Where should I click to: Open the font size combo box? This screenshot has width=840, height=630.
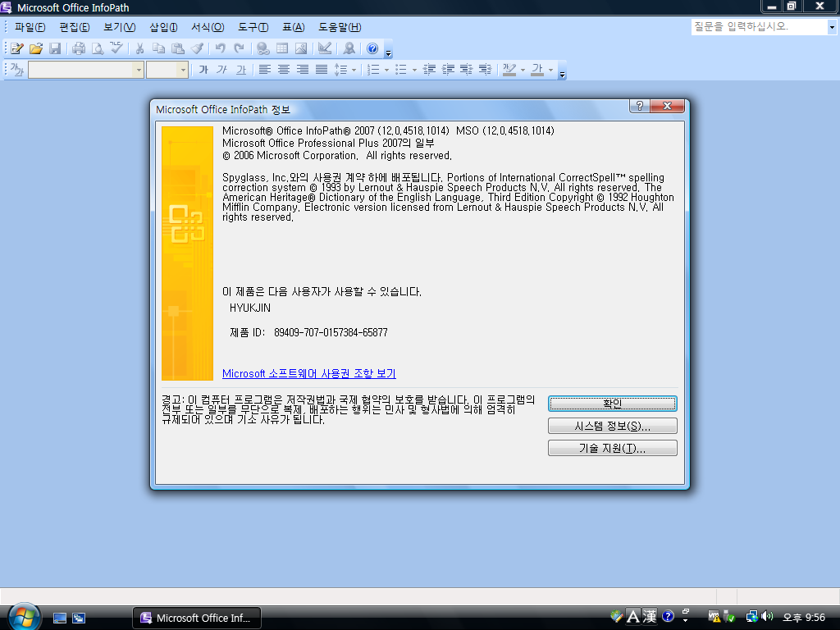click(x=167, y=70)
